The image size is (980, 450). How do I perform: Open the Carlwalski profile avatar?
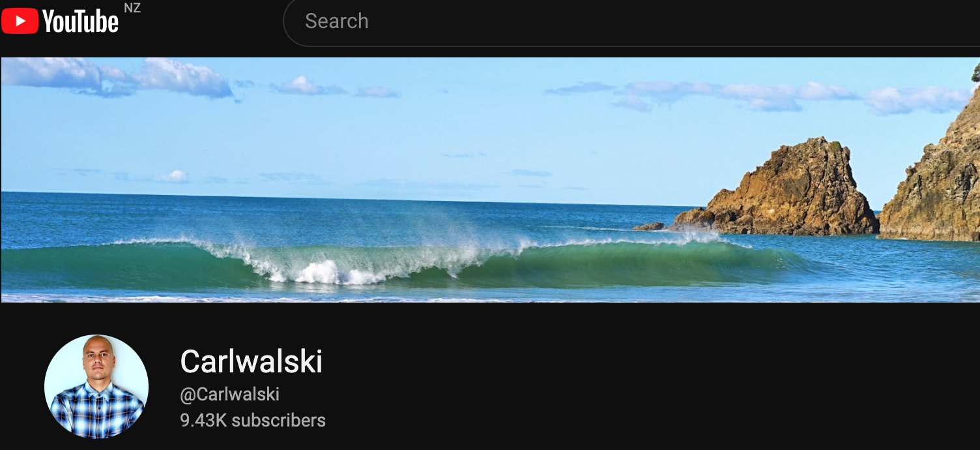(x=96, y=387)
